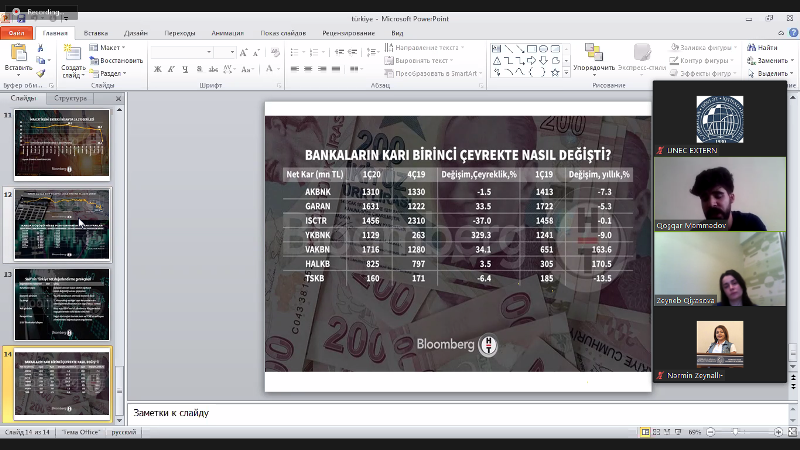Open the Файл tab

16,33
